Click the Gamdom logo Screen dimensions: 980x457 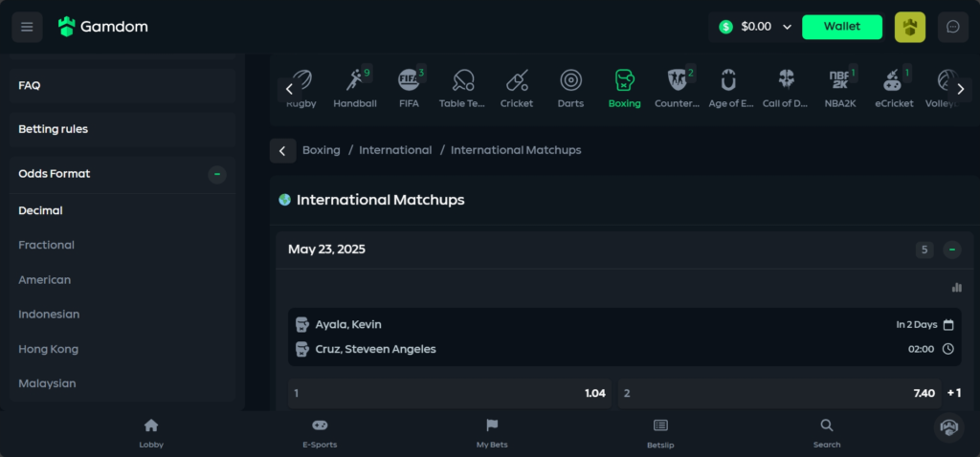tap(103, 27)
